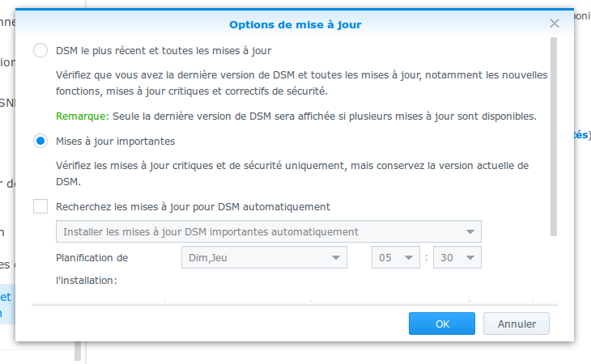
Task: Click arrow icon of install mode combo box
Action: (470, 232)
